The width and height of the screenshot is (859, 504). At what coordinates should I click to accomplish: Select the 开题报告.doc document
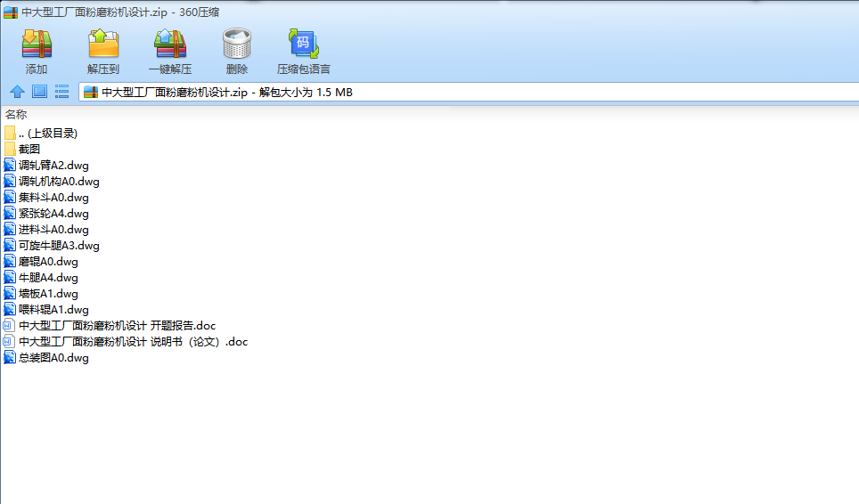point(110,326)
